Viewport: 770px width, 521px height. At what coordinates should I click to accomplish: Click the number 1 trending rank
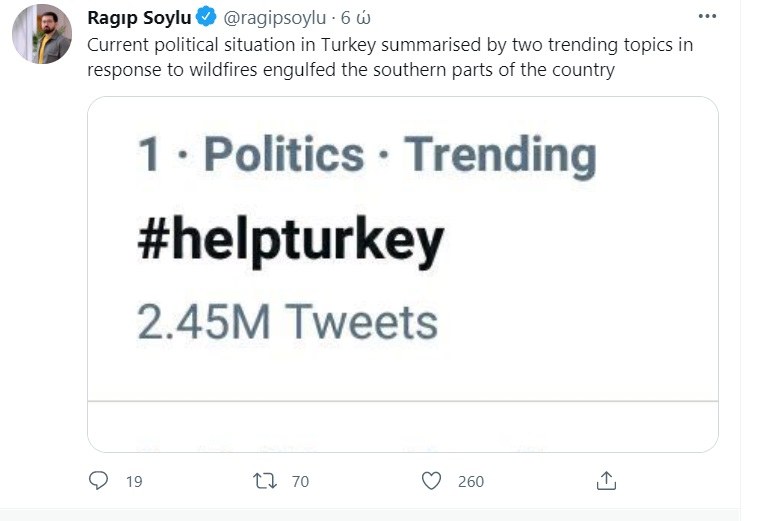[148, 155]
